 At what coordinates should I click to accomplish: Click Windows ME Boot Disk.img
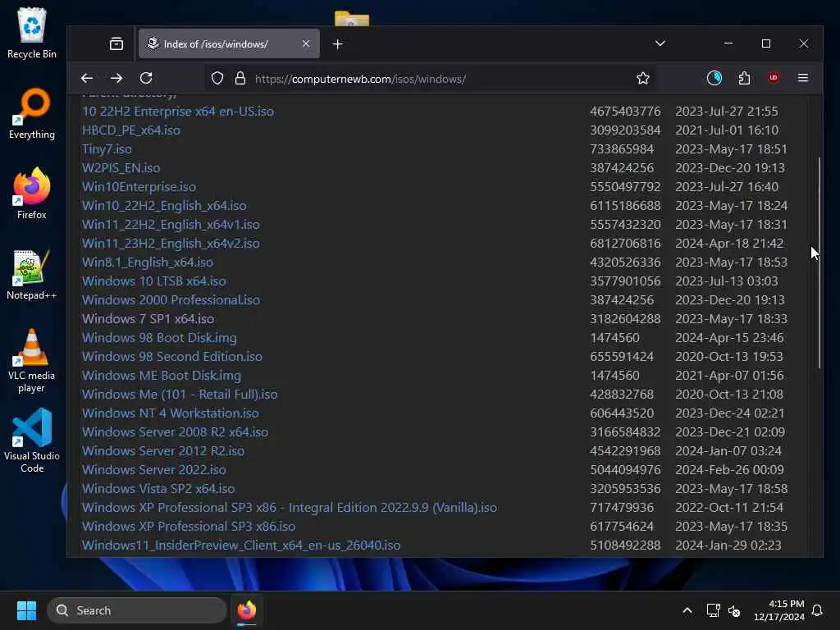pos(162,376)
